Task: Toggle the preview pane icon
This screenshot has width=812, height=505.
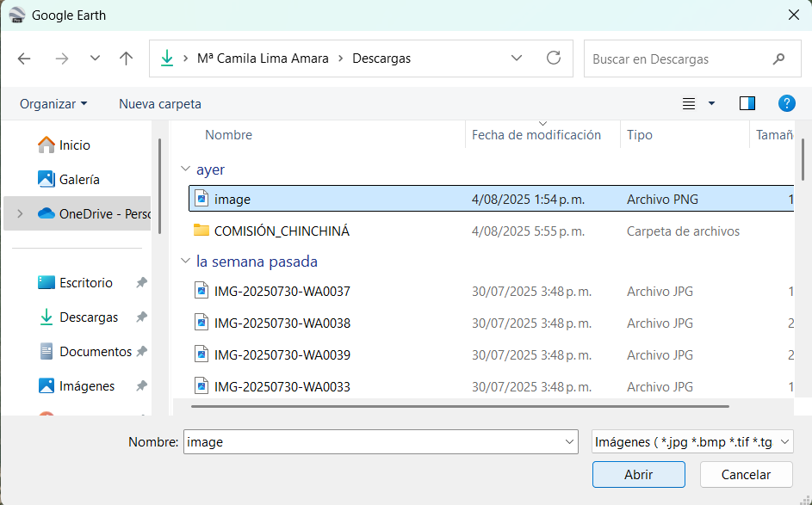Action: (x=747, y=103)
